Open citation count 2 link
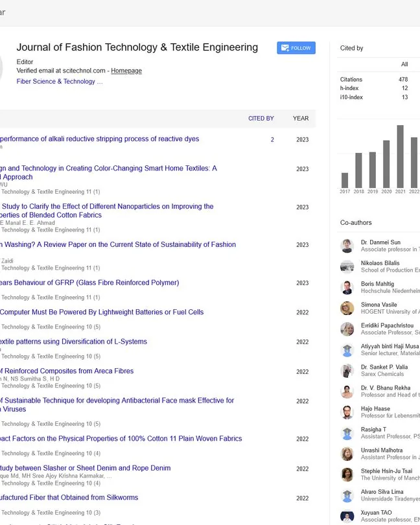Image resolution: width=420 pixels, height=525 pixels. pyautogui.click(x=272, y=139)
